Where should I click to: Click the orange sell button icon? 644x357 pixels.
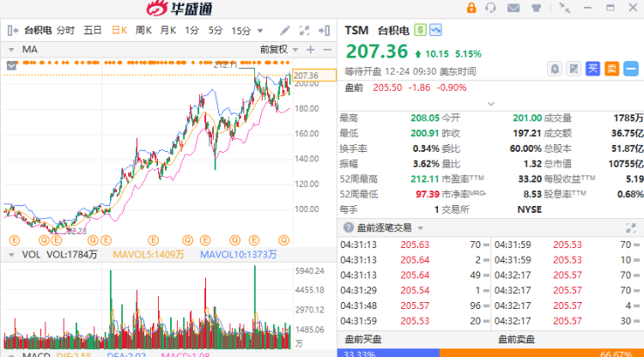[x=611, y=69]
